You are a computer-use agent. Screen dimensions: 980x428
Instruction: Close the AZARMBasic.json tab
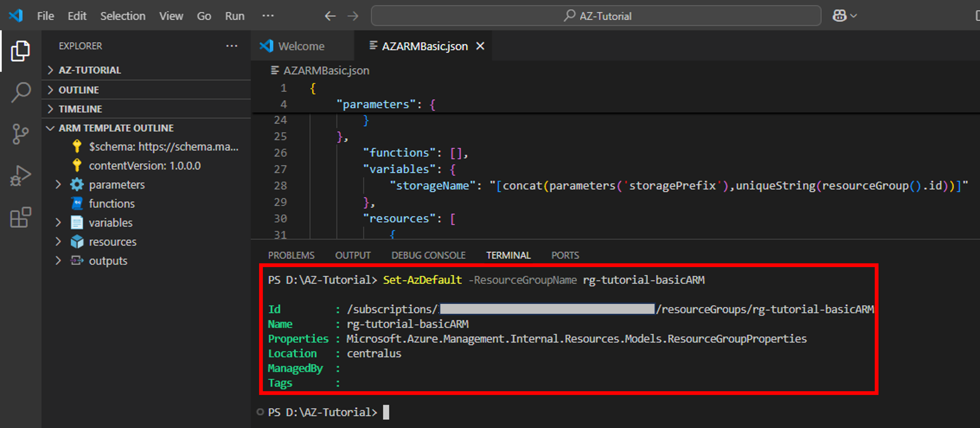(481, 46)
